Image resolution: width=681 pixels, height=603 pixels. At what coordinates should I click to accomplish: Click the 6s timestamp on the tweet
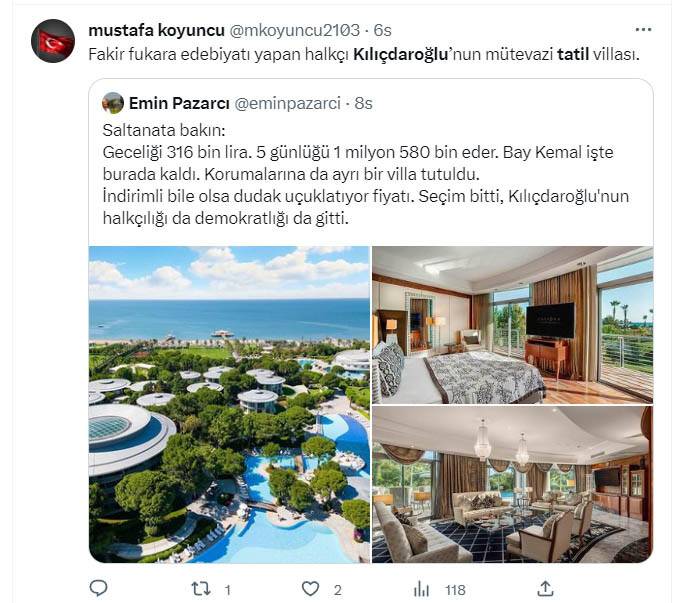click(383, 30)
